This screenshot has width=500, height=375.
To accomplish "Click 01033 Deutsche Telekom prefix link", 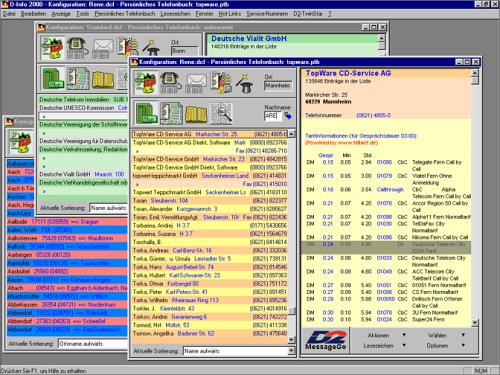I will pyautogui.click(x=384, y=258).
